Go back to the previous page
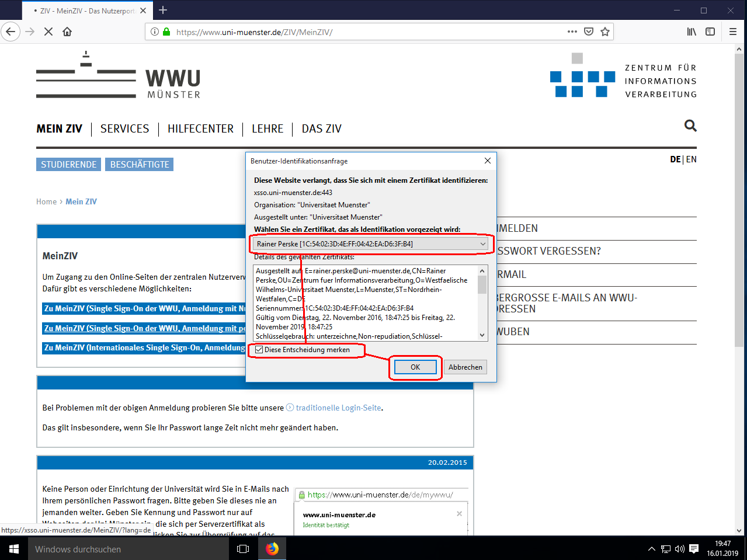747x560 pixels. (11, 32)
